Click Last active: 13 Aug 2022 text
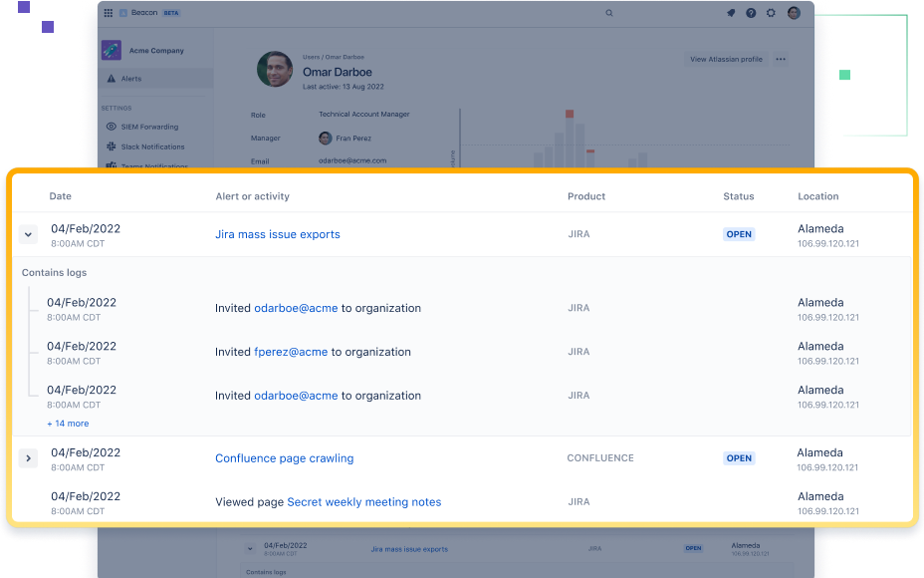 343,87
